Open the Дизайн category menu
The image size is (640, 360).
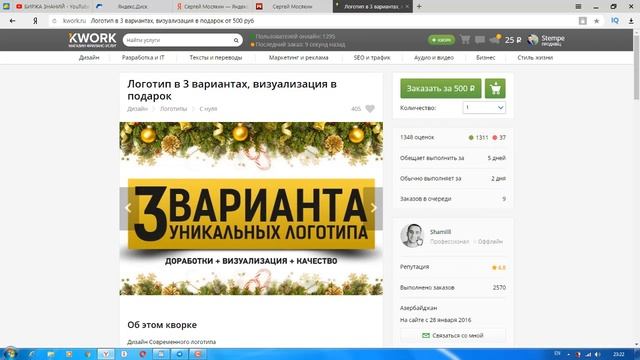[89, 58]
